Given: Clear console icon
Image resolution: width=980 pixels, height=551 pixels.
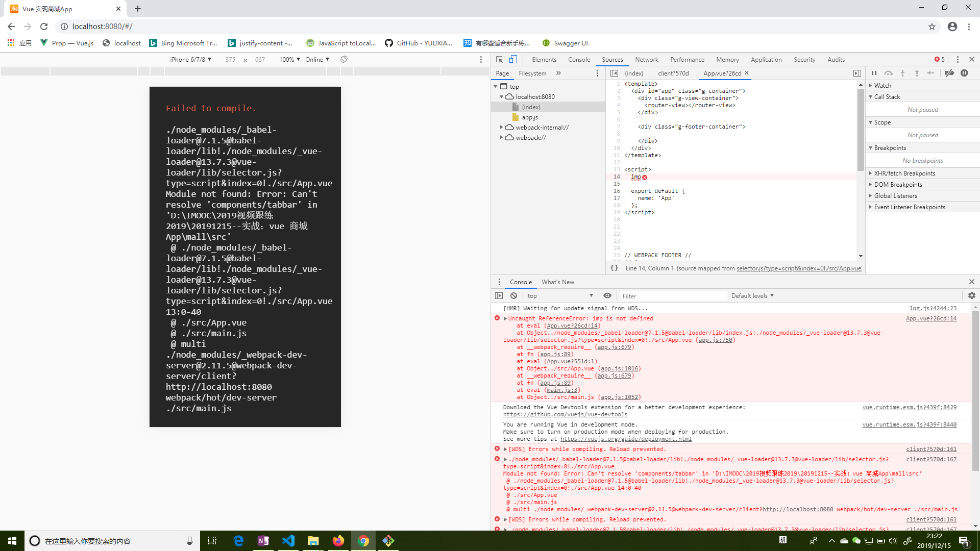Looking at the screenshot, I should pos(514,295).
